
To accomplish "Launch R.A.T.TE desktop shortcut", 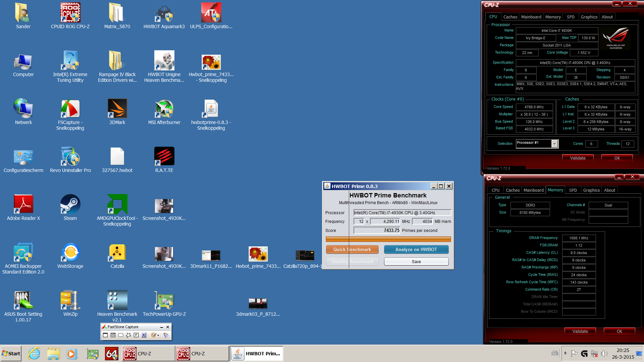I will tap(164, 160).
